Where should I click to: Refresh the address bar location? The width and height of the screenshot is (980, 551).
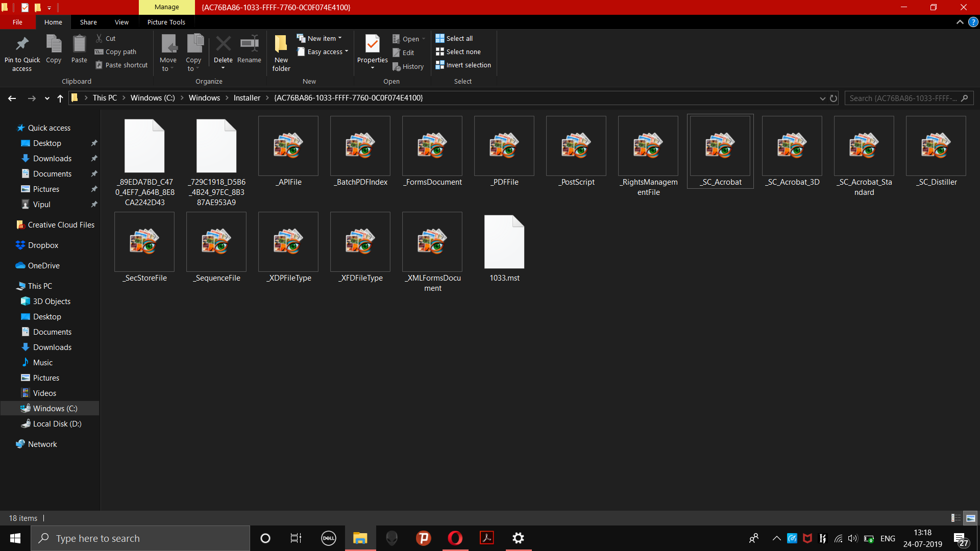[834, 98]
